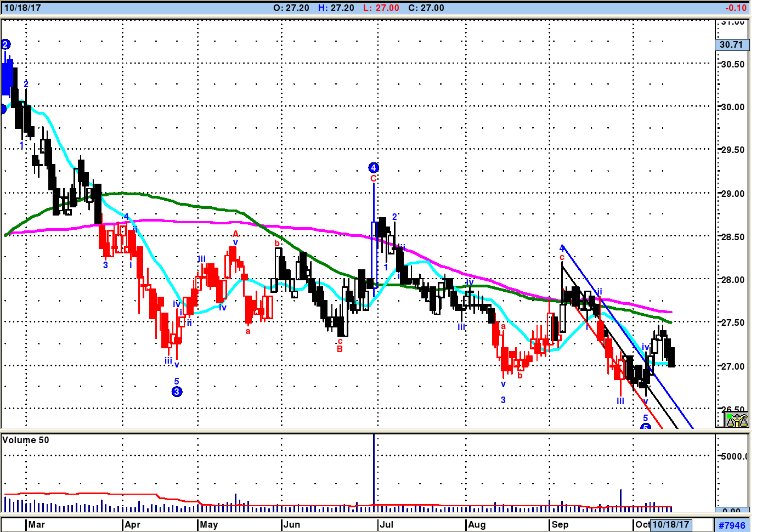Image resolution: width=768 pixels, height=532 pixels.
Task: Click the 30.00 price axis label
Action: pos(733,107)
